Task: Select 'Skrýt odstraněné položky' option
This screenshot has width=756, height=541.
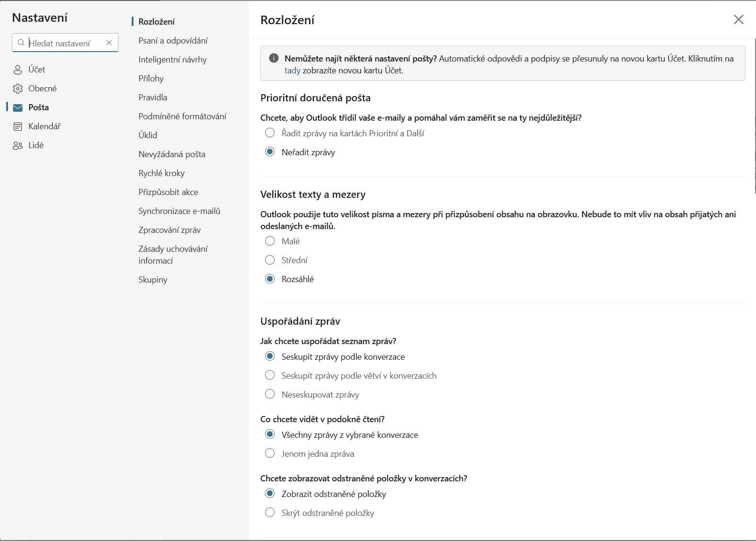Action: click(270, 513)
